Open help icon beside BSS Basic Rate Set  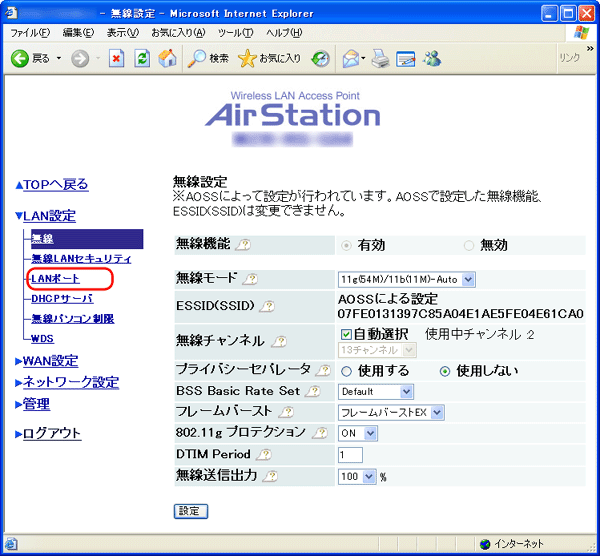pyautogui.click(x=313, y=391)
